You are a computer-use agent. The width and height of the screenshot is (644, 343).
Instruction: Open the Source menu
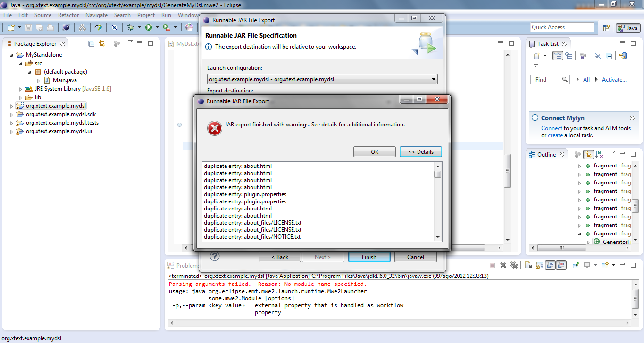(43, 15)
